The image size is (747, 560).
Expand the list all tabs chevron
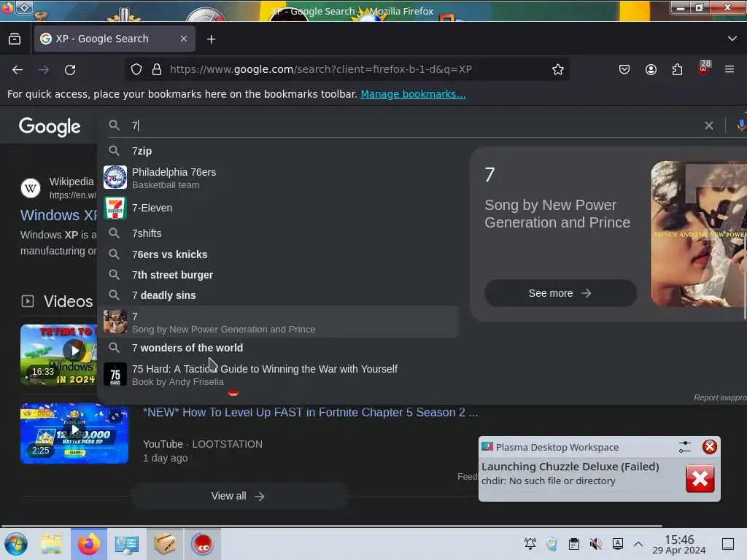[732, 39]
